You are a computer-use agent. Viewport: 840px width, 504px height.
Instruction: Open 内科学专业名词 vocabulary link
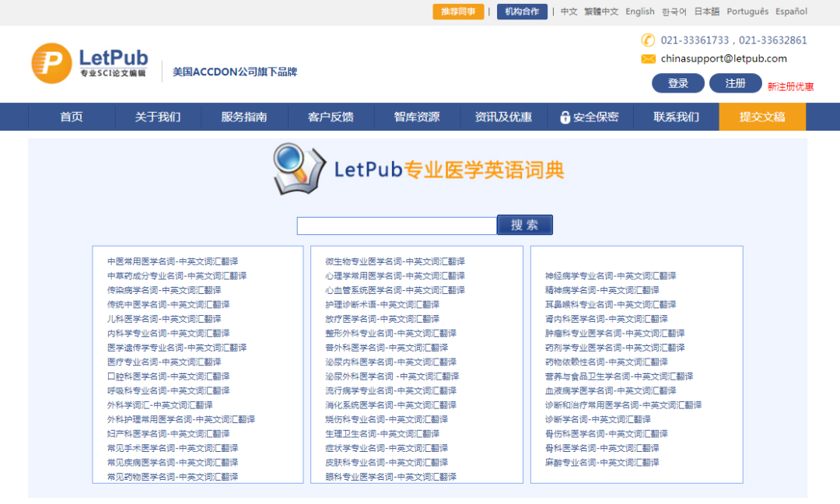[x=168, y=333]
